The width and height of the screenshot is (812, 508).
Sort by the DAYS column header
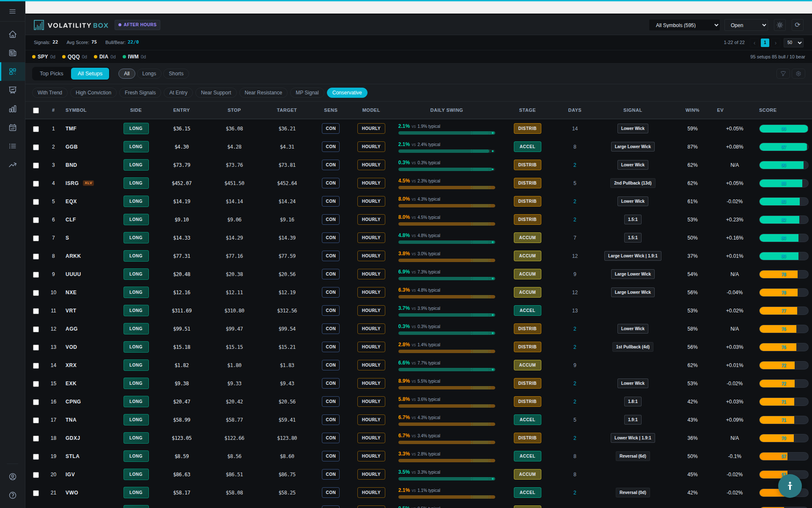pyautogui.click(x=574, y=110)
